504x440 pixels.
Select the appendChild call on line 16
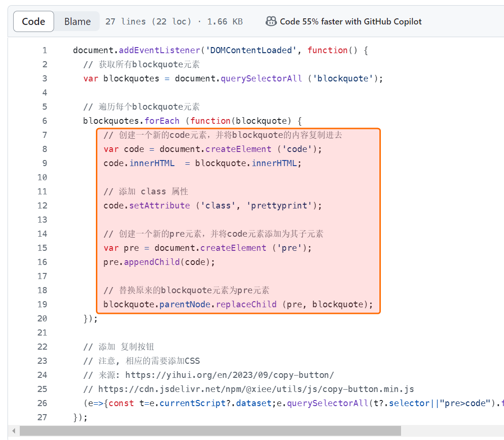pos(152,262)
